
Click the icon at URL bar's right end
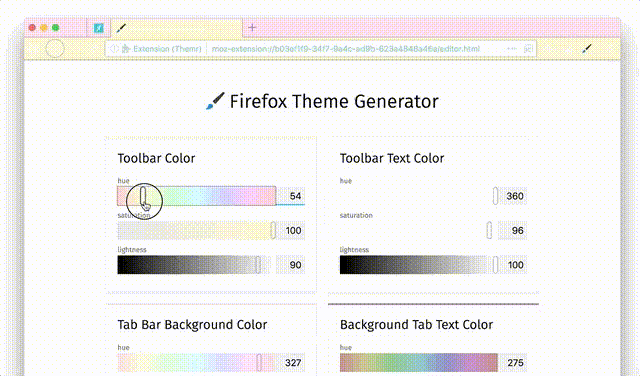[x=528, y=49]
